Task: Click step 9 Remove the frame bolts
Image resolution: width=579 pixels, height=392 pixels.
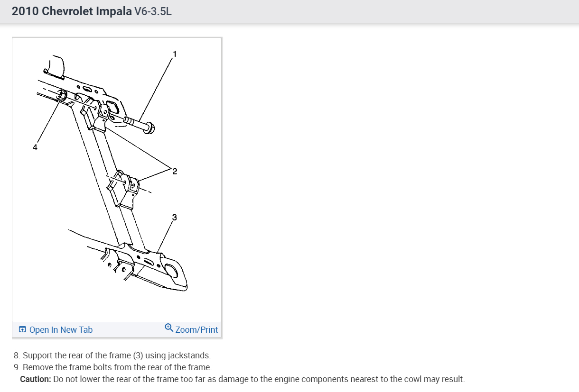Action: coord(112,367)
